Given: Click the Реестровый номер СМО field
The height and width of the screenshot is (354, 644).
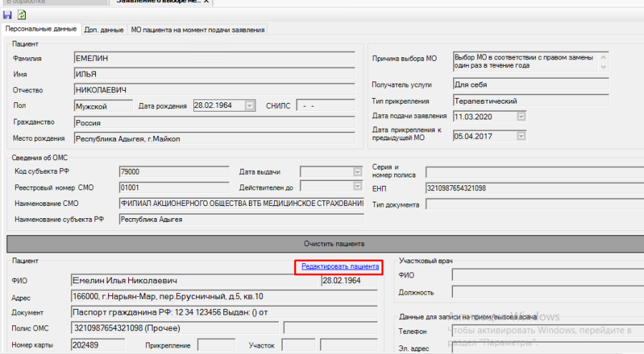Looking at the screenshot, I should (x=174, y=187).
